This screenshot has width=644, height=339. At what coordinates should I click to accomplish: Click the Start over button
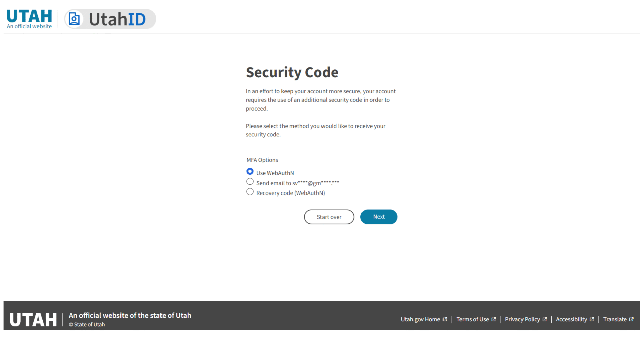329,217
